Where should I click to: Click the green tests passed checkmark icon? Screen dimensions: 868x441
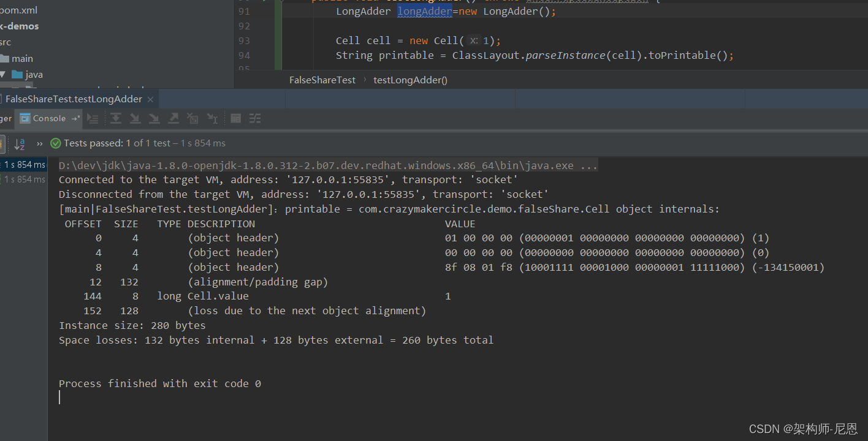pos(56,143)
